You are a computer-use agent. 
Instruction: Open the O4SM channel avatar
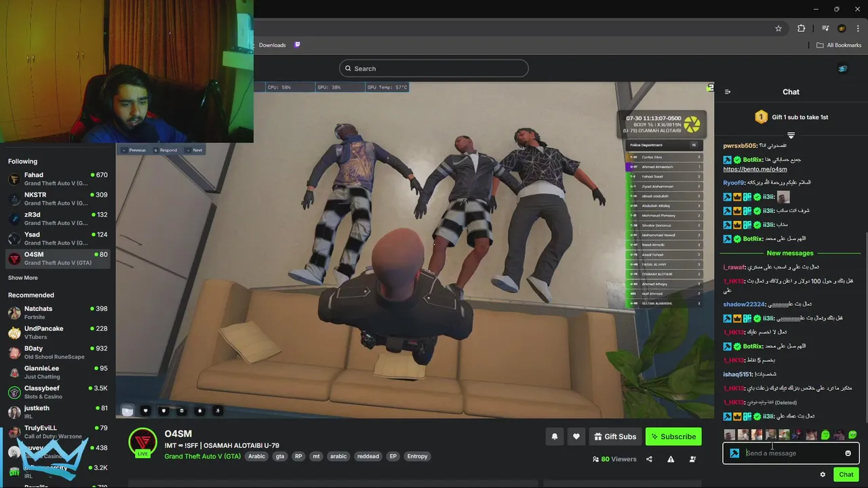tap(142, 443)
